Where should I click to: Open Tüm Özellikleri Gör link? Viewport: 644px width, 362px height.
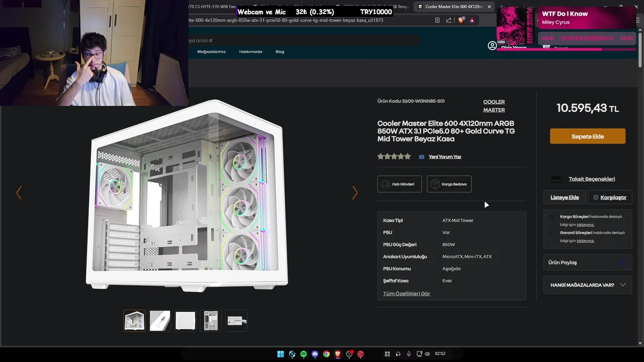[407, 294]
